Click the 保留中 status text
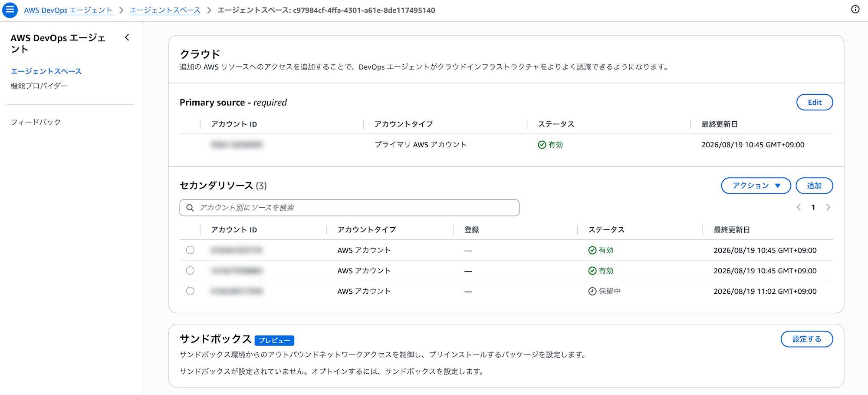Image resolution: width=868 pixels, height=395 pixels. click(610, 291)
